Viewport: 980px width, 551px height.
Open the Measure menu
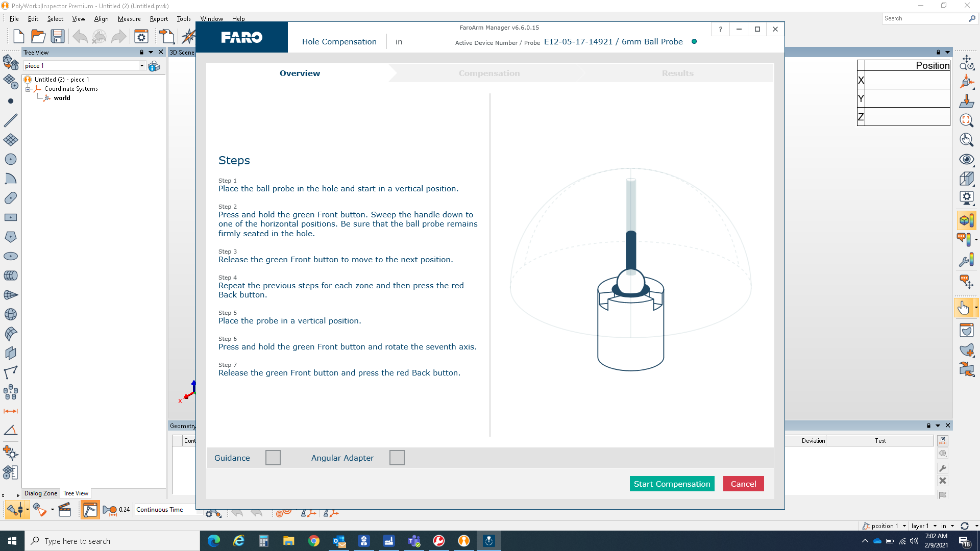pos(129,19)
